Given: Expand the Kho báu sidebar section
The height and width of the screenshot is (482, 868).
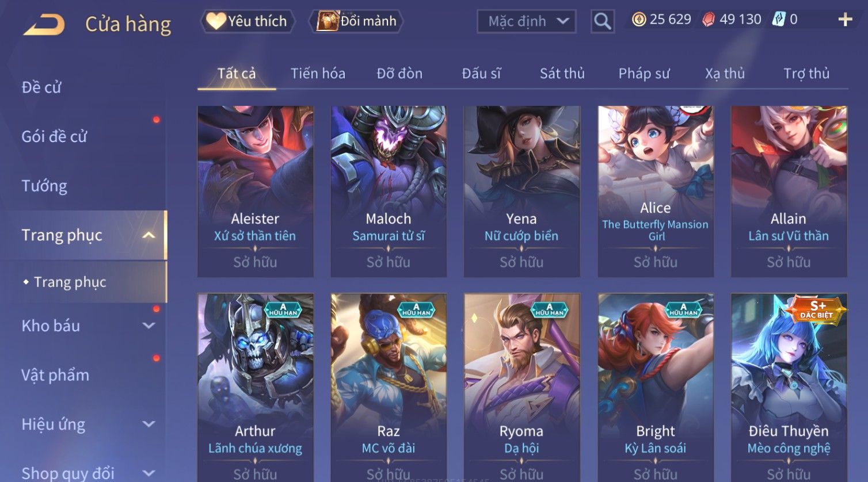Looking at the screenshot, I should 149,326.
